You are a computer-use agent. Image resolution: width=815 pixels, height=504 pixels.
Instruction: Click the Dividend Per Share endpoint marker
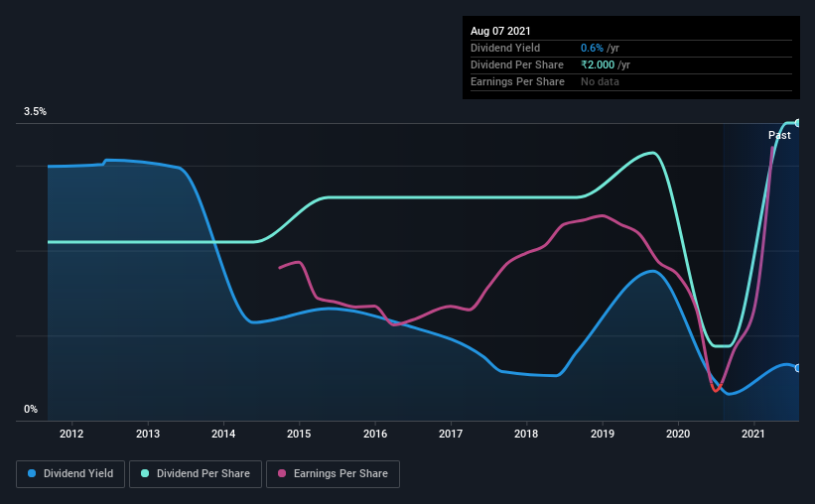pos(797,123)
